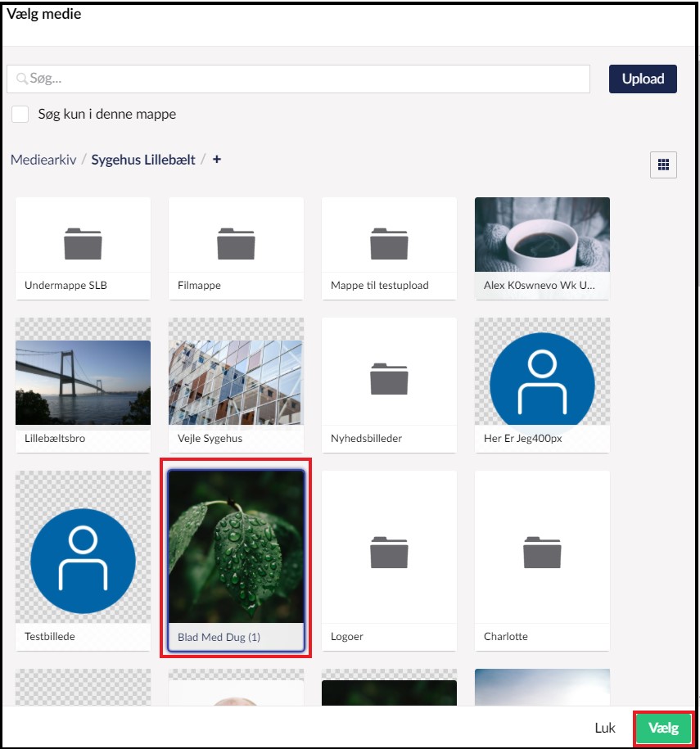Screen dimensions: 700x749
Task: Switch layout with the grid view icon
Action: (663, 165)
